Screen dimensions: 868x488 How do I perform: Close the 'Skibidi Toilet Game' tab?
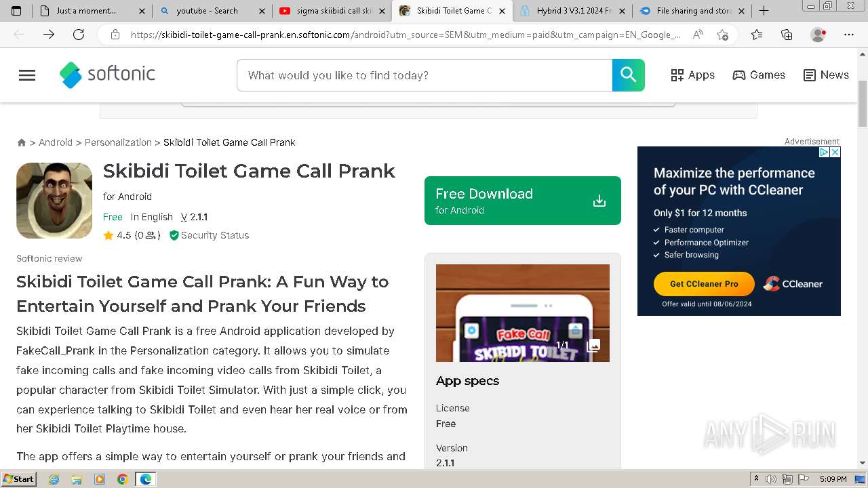pos(502,11)
